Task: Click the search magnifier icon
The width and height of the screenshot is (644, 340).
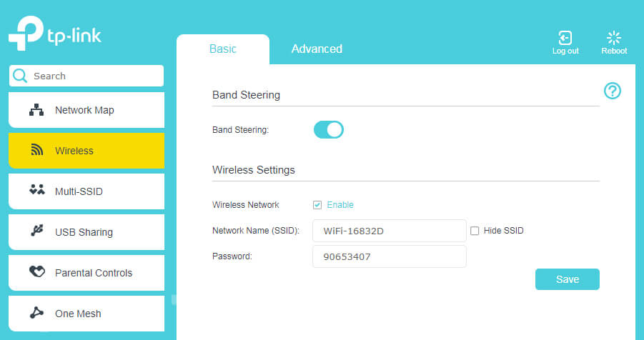Action: click(x=20, y=76)
